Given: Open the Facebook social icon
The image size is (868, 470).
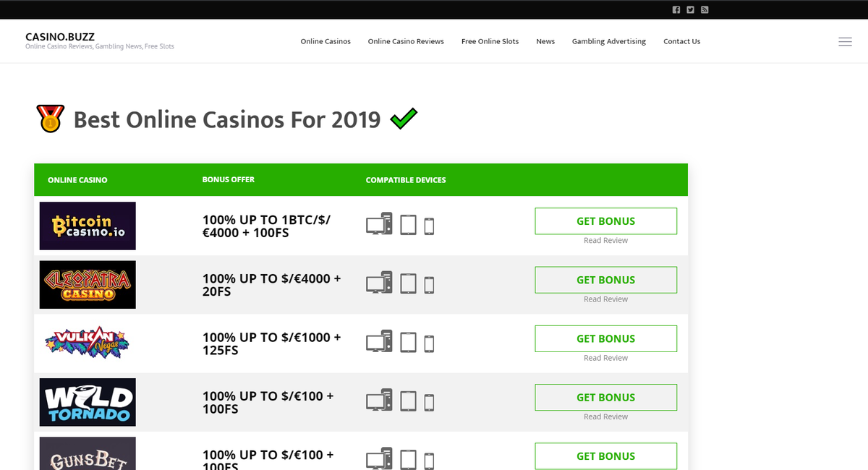Looking at the screenshot, I should pos(676,9).
